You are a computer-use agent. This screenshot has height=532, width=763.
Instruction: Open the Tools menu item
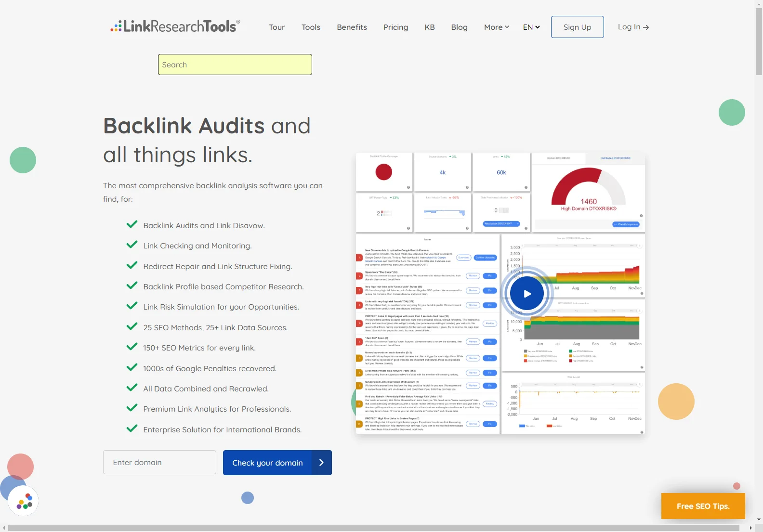pos(311,27)
